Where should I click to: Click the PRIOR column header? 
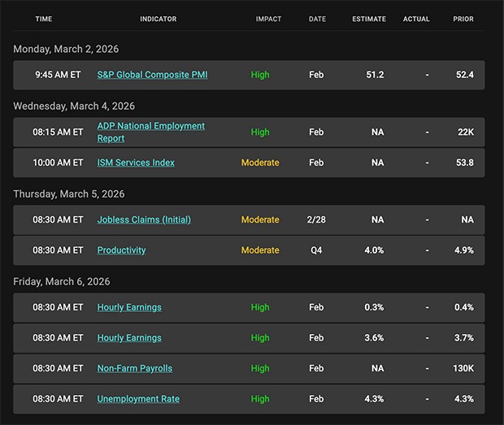point(463,19)
